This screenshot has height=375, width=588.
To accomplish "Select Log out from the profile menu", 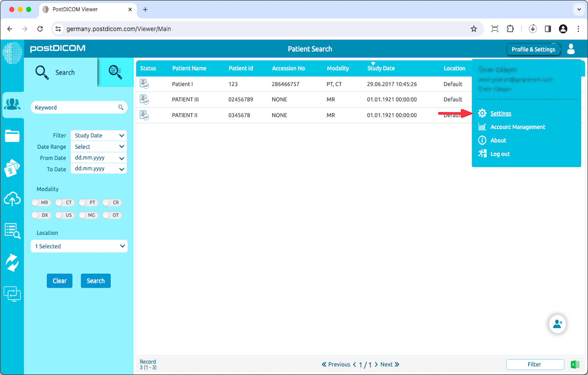I will [499, 154].
